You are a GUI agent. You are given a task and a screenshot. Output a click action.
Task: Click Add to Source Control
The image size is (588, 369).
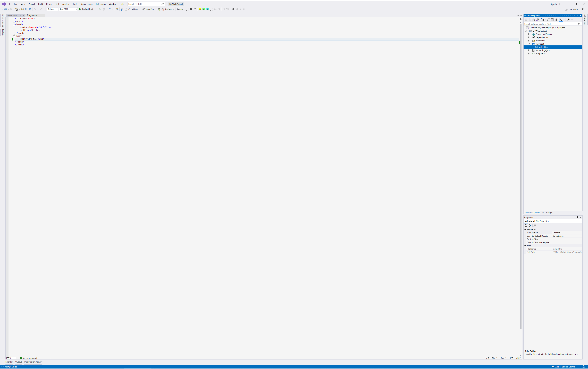point(565,367)
